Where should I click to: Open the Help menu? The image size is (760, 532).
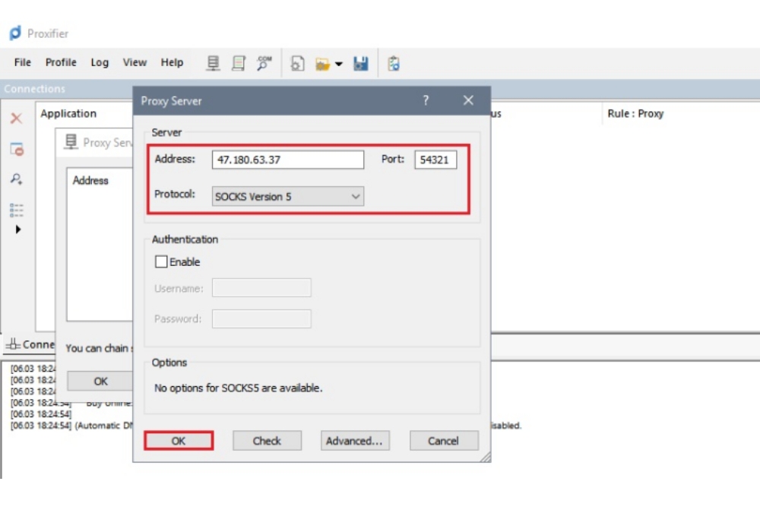(x=172, y=62)
